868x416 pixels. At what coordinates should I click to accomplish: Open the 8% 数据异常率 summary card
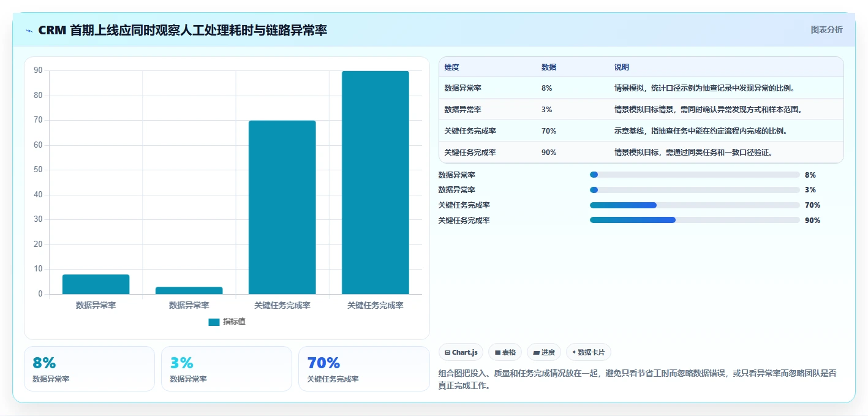[89, 369]
